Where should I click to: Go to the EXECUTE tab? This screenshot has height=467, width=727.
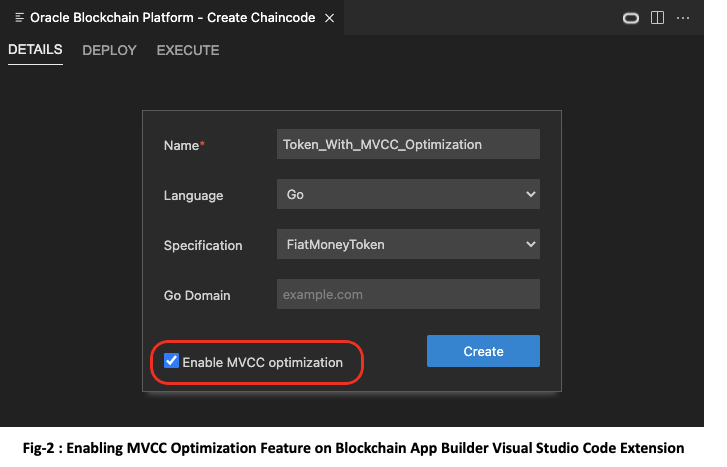pyautogui.click(x=188, y=50)
